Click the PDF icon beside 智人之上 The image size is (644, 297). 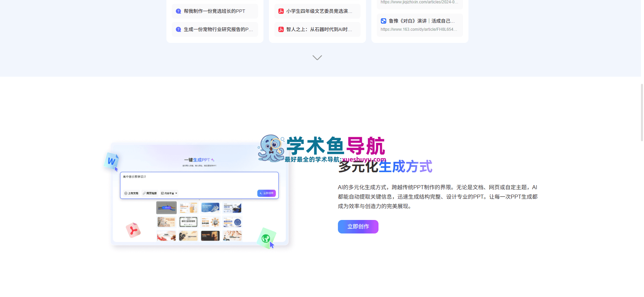coord(281,29)
